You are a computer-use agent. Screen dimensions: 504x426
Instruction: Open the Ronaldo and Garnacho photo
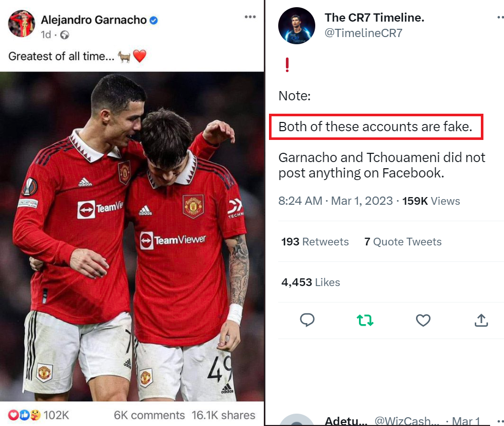(x=132, y=236)
